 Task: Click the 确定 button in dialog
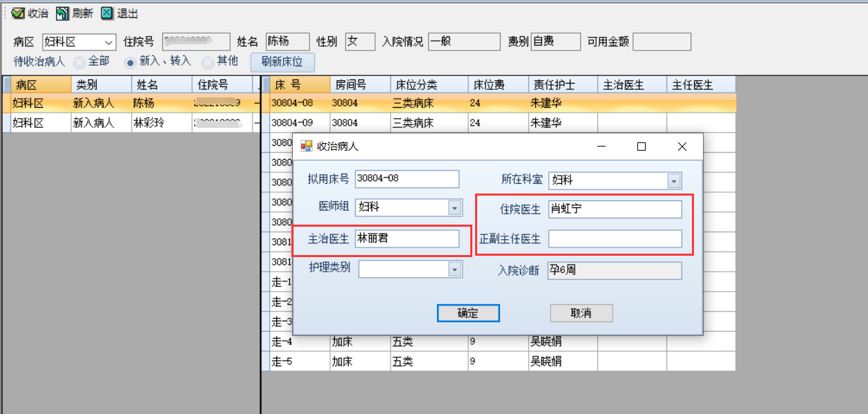tap(468, 313)
